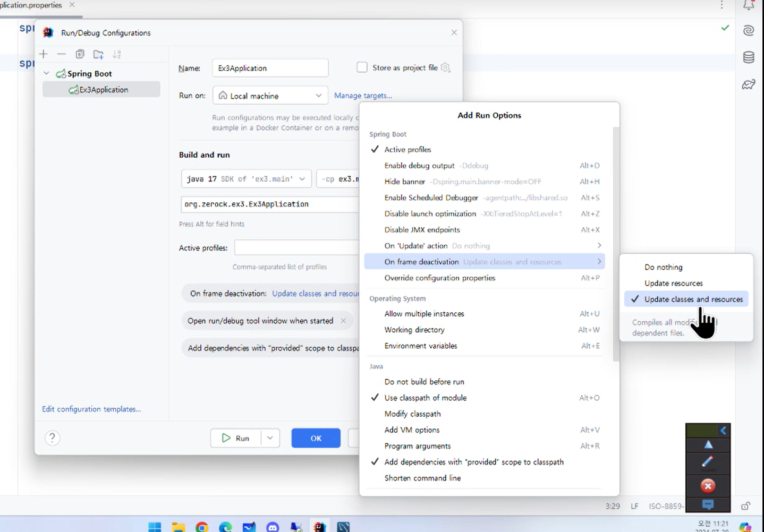Open the Windows Start menu
This screenshot has width=764, height=532.
point(155,527)
